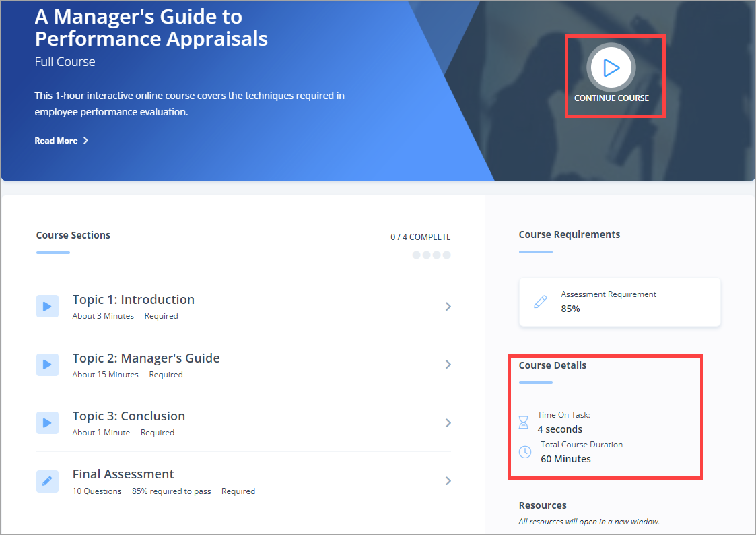
Task: Click the Assessment Requirement 85% card
Action: point(619,302)
